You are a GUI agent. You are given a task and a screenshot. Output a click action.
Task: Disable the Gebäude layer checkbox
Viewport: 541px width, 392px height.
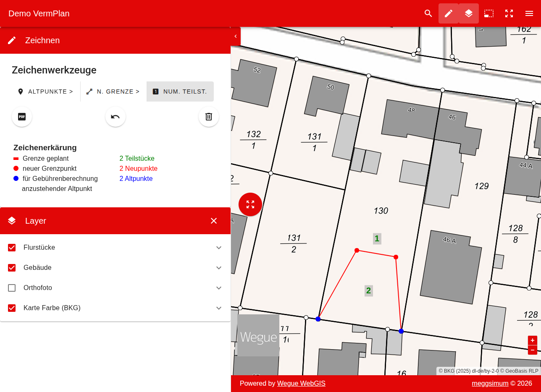pos(12,268)
